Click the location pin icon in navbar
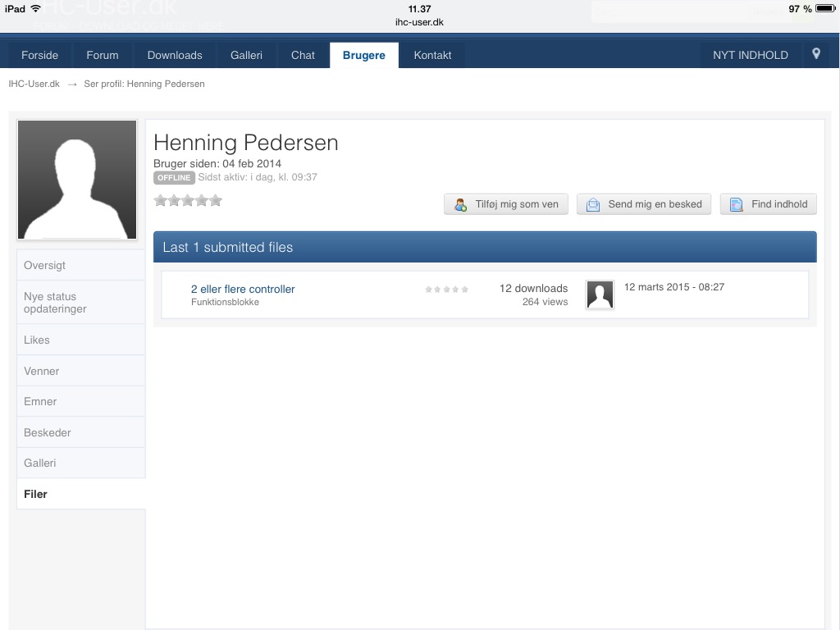This screenshot has width=840, height=630. click(815, 54)
